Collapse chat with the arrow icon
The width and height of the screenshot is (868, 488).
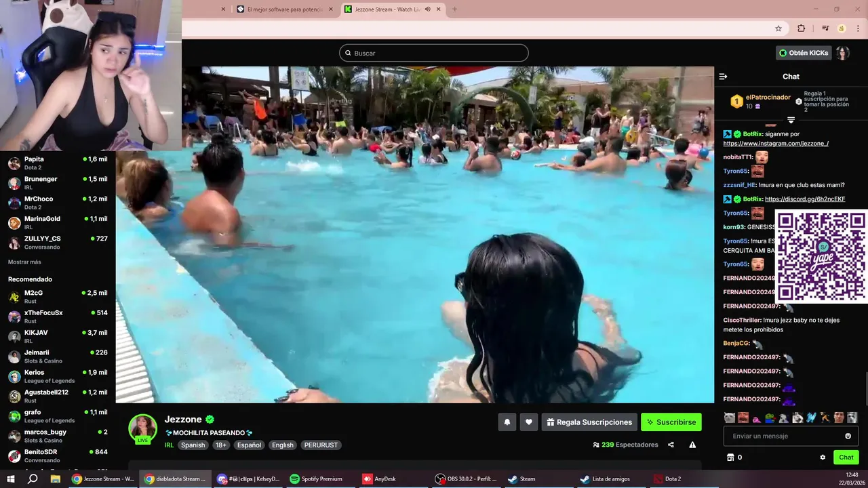[723, 77]
